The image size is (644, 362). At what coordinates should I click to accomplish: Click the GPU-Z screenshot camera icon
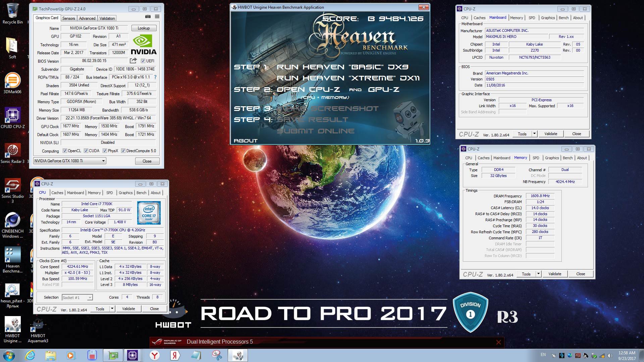click(x=148, y=16)
